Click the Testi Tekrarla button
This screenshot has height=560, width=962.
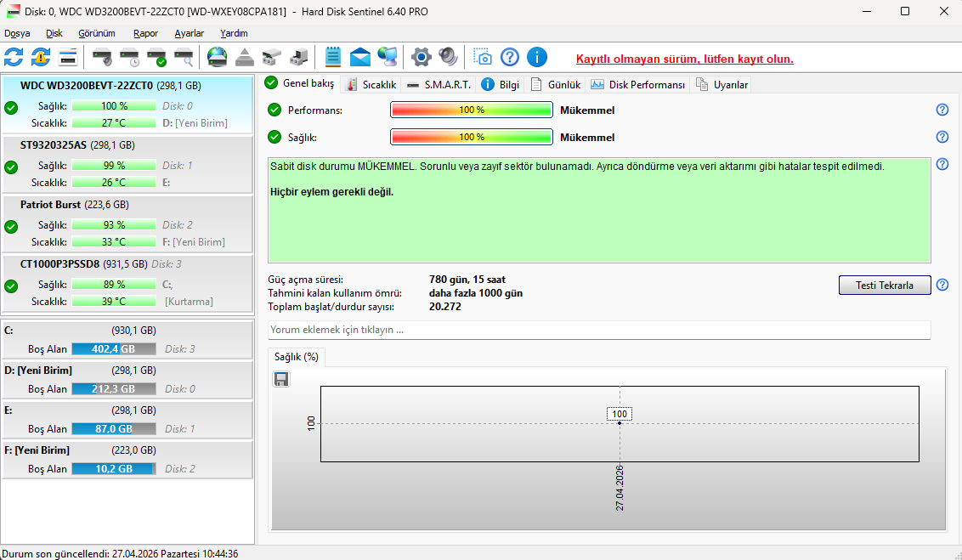(x=884, y=285)
